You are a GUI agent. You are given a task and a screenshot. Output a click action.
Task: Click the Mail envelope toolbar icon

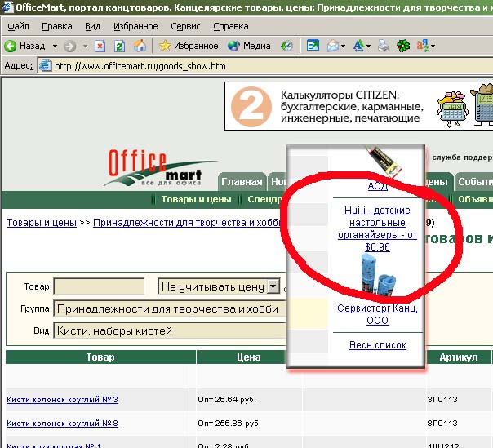pyautogui.click(x=333, y=46)
